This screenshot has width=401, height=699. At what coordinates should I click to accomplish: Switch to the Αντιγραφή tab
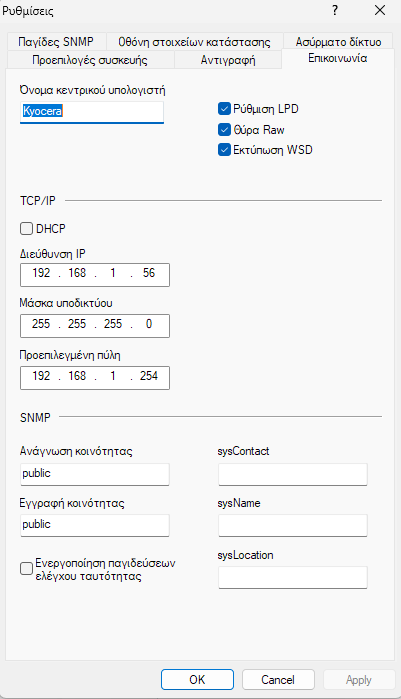(228, 60)
